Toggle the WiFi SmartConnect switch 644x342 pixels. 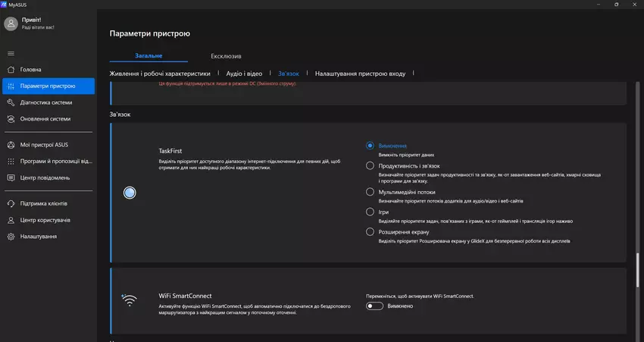click(374, 306)
